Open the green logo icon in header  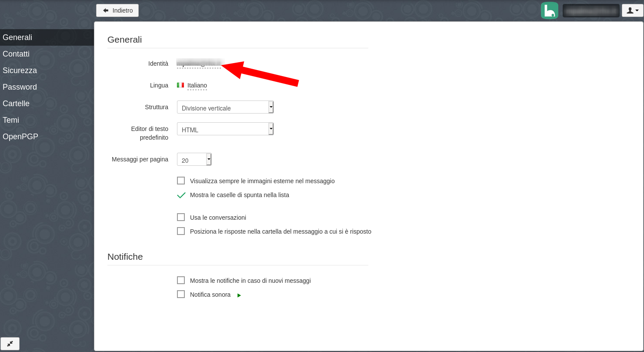coord(550,10)
